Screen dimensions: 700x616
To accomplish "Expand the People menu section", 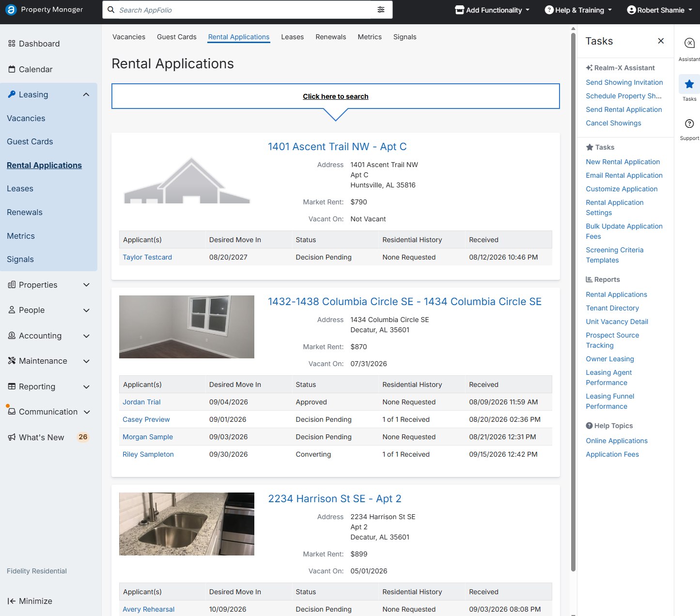I will coord(86,310).
